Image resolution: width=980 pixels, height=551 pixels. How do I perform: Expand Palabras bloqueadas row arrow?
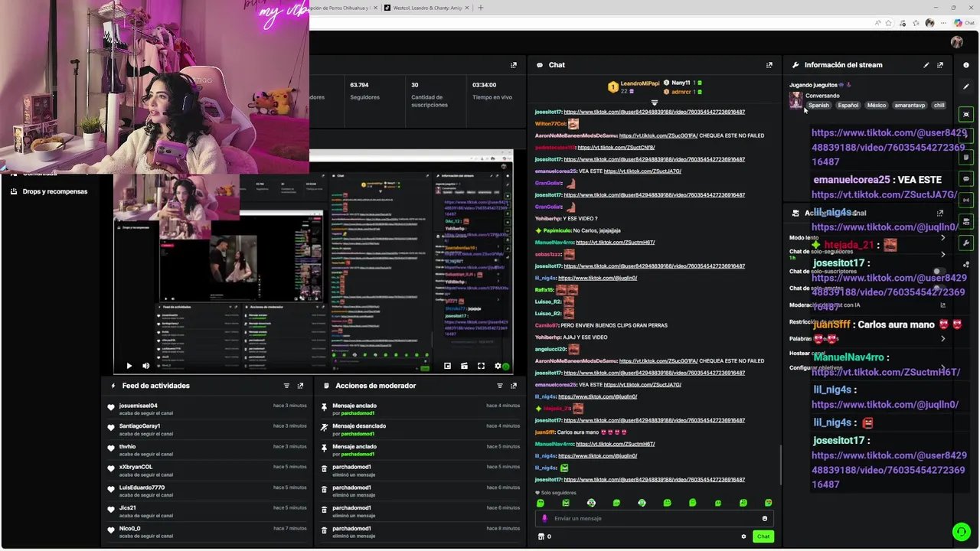click(x=942, y=338)
